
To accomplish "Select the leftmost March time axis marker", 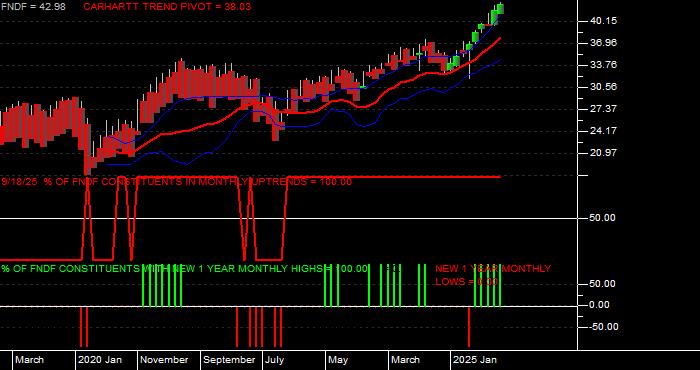I will (29, 360).
